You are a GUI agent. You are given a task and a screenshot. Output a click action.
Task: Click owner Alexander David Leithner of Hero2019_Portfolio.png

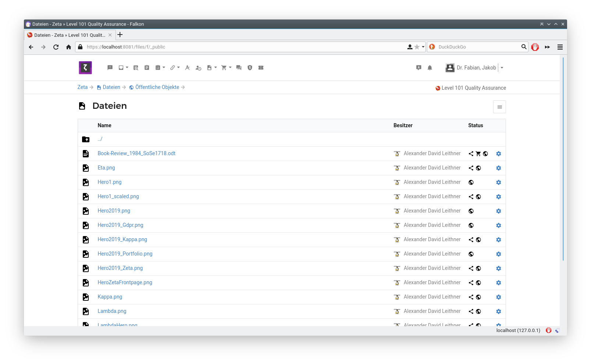(x=432, y=254)
